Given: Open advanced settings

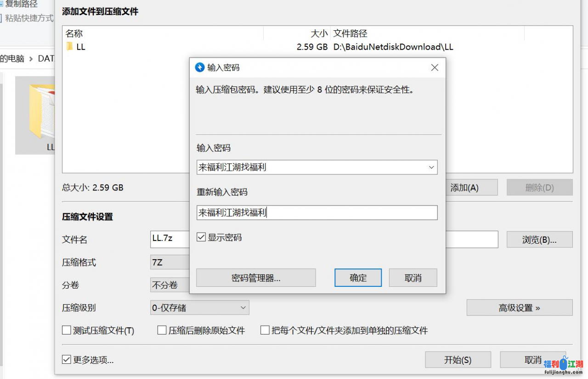Looking at the screenshot, I should pos(519,308).
